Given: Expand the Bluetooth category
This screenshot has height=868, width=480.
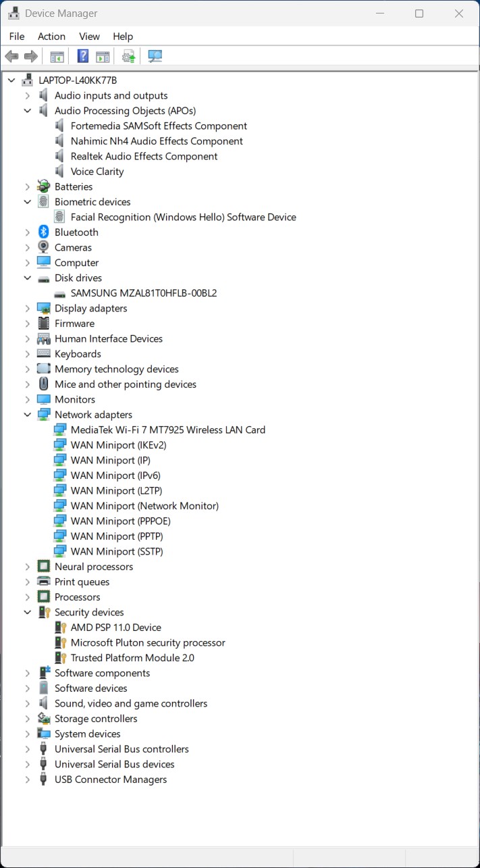Looking at the screenshot, I should click(x=28, y=232).
